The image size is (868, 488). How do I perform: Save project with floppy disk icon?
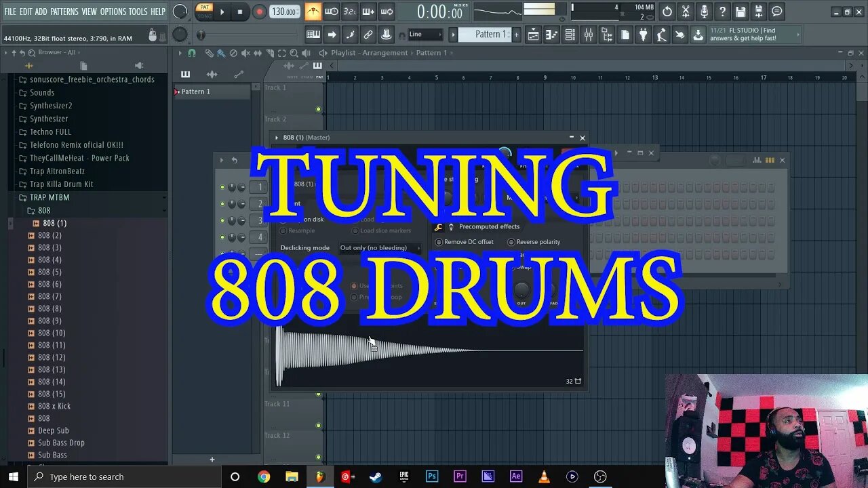point(741,12)
